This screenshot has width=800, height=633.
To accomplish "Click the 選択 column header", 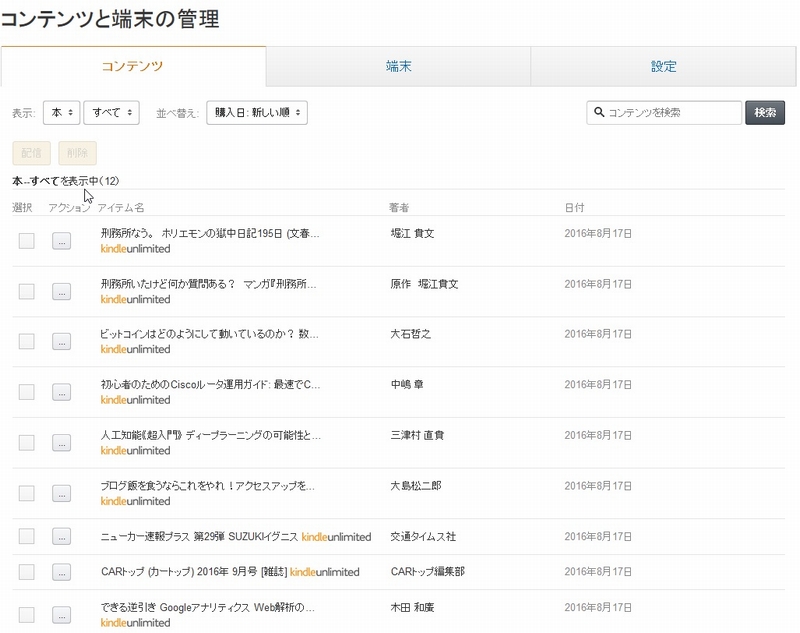I will [22, 208].
